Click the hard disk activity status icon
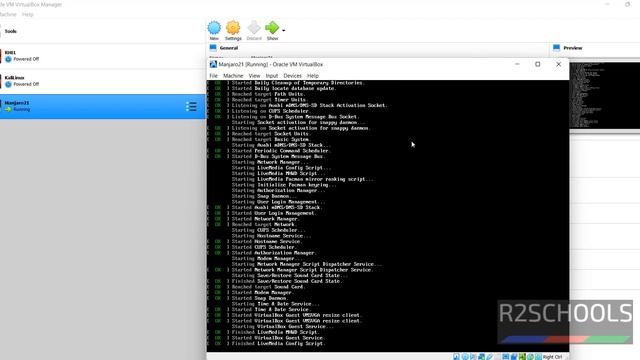The width and height of the screenshot is (640, 360). [456, 357]
